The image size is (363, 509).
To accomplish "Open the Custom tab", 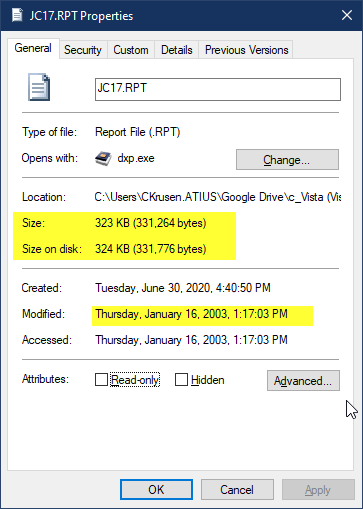I will (131, 50).
